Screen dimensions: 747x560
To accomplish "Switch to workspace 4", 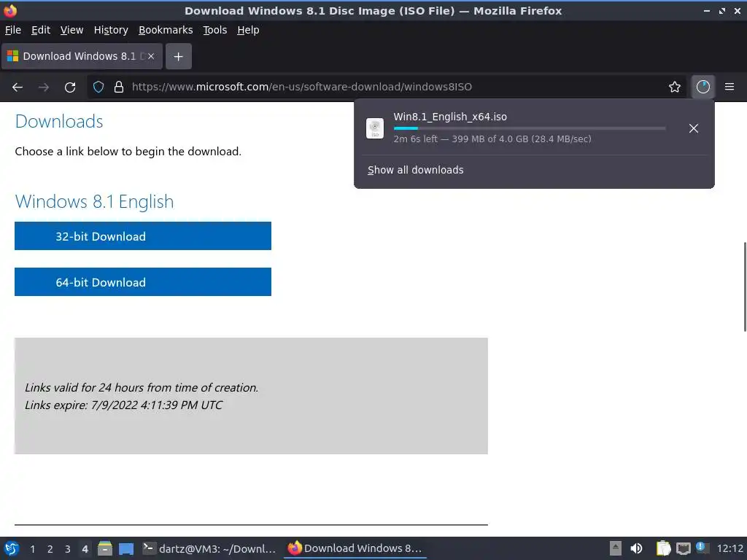I will [x=85, y=549].
